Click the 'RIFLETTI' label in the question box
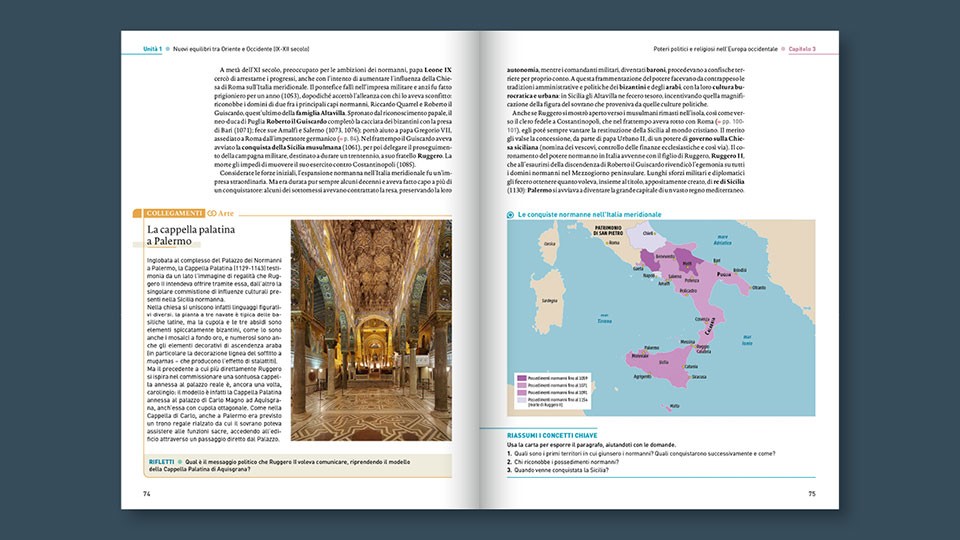 pos(162,462)
